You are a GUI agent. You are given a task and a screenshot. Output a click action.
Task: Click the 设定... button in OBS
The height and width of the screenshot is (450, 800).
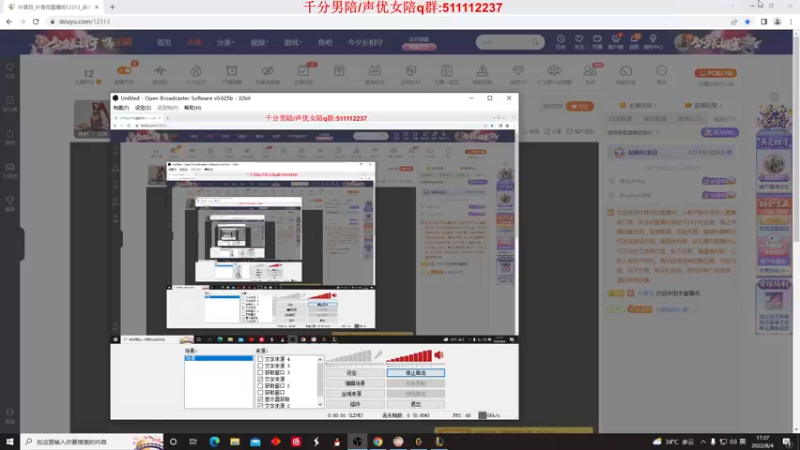pyautogui.click(x=355, y=373)
